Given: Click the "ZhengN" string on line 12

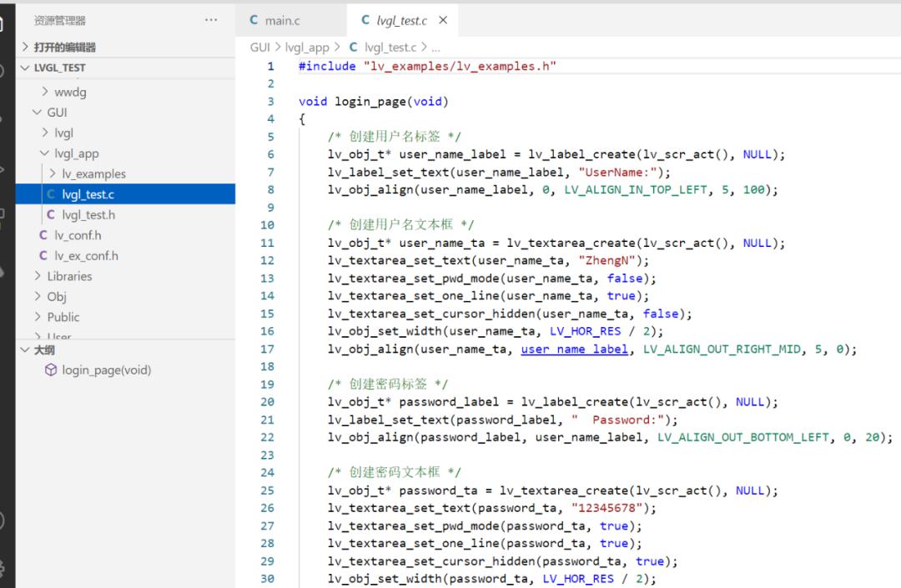Looking at the screenshot, I should click(x=607, y=261).
